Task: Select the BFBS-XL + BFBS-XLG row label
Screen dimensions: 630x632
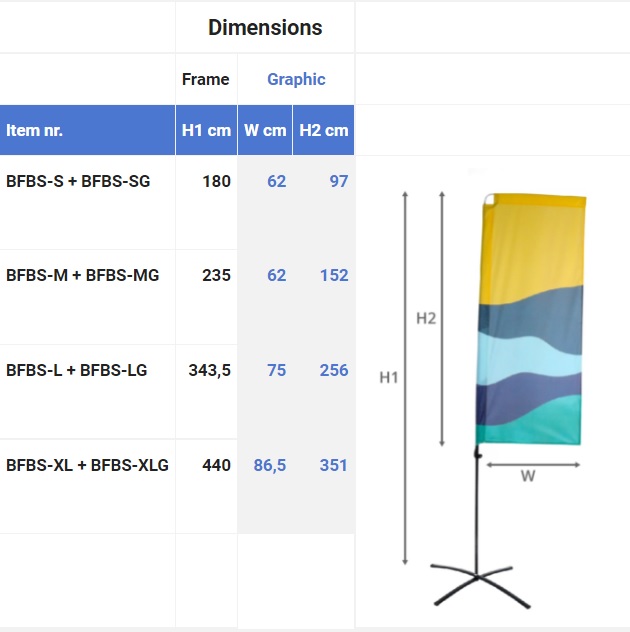Action: tap(87, 465)
